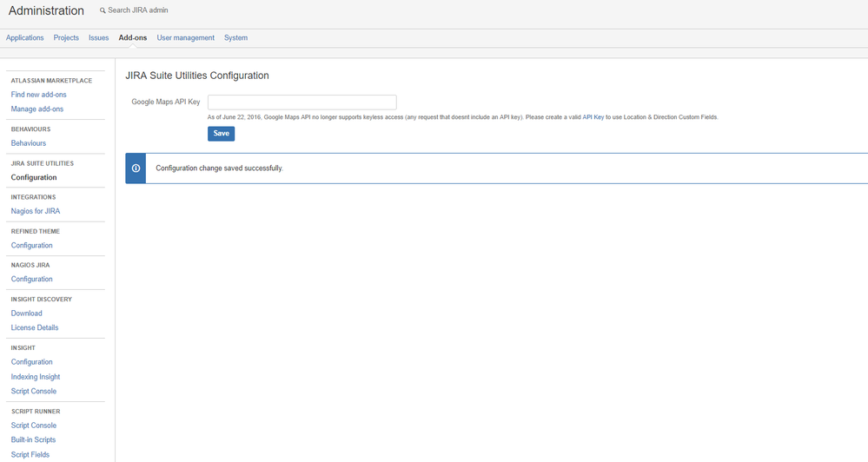This screenshot has height=462, width=868.
Task: Open the Applications tab
Action: 25,37
